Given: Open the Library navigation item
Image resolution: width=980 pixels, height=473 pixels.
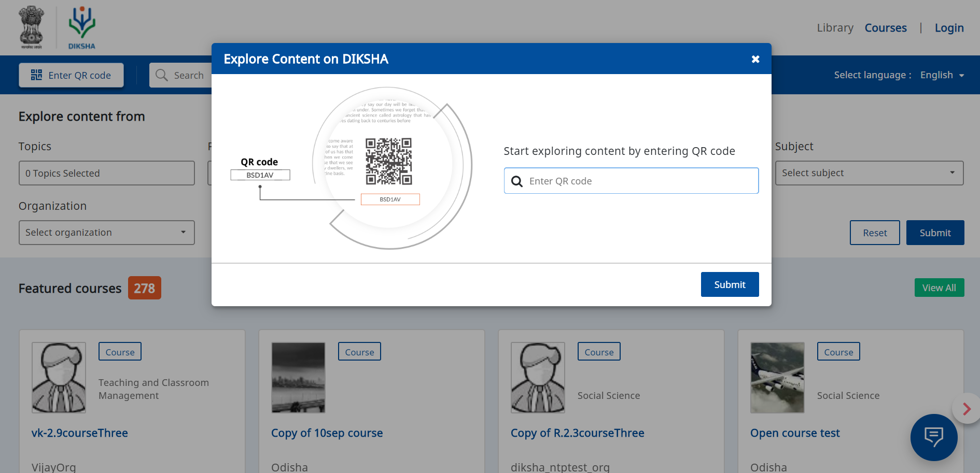Looking at the screenshot, I should pyautogui.click(x=835, y=28).
